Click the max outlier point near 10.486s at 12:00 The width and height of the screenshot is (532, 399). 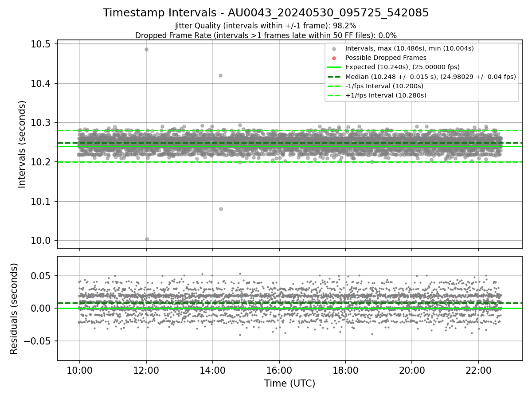(x=146, y=49)
